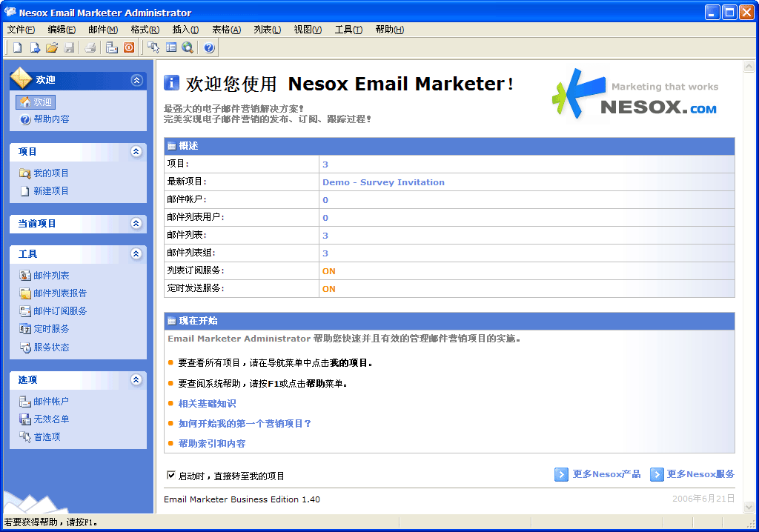
Task: Click the 如何开始我的第一个营销项目? link
Action: pos(245,424)
